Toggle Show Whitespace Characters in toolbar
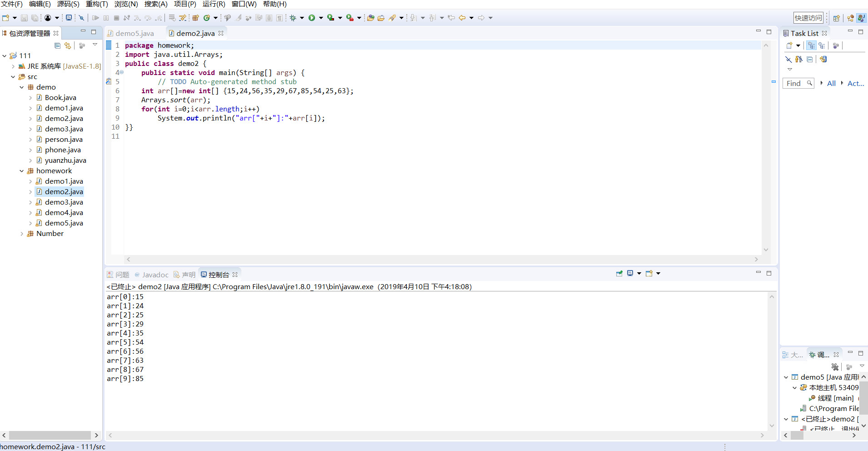 tap(279, 18)
